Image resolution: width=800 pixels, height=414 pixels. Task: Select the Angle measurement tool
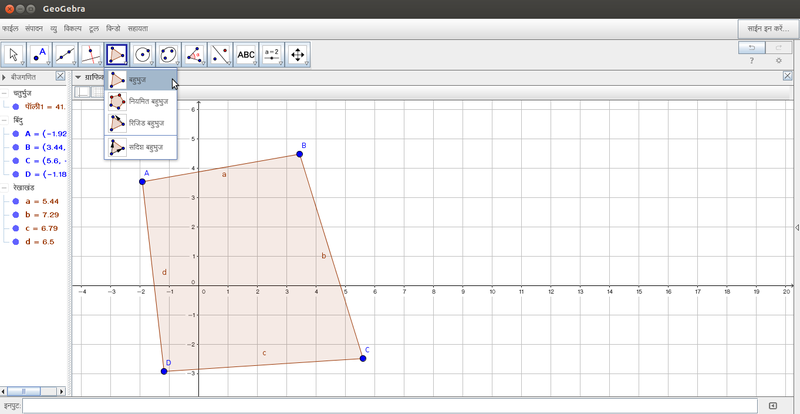(x=194, y=55)
